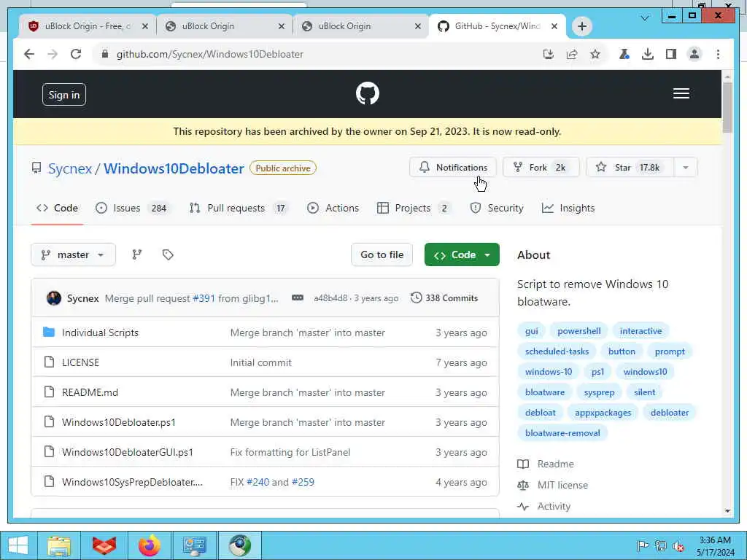Image resolution: width=747 pixels, height=560 pixels.
Task: Star the repository
Action: [x=630, y=168]
